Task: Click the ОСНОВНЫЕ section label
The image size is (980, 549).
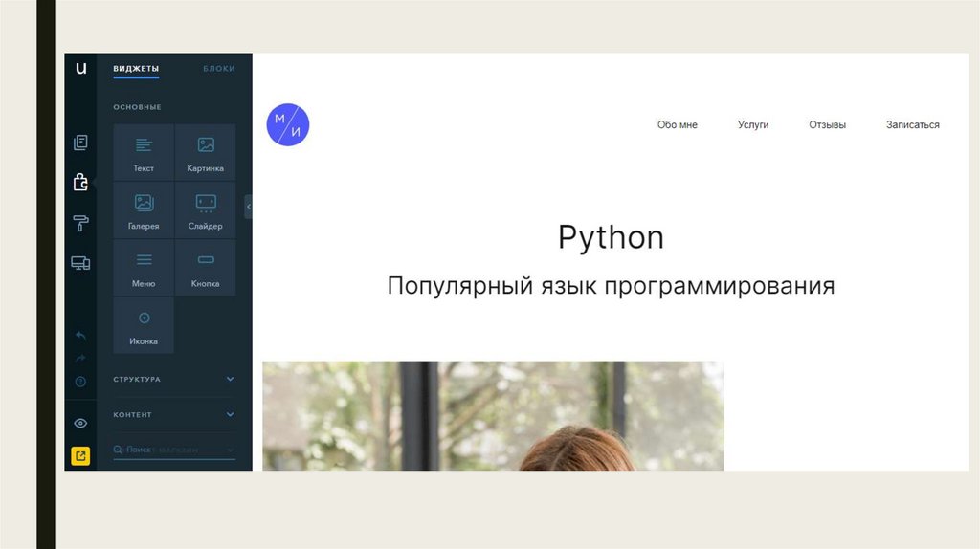Action: coord(138,107)
